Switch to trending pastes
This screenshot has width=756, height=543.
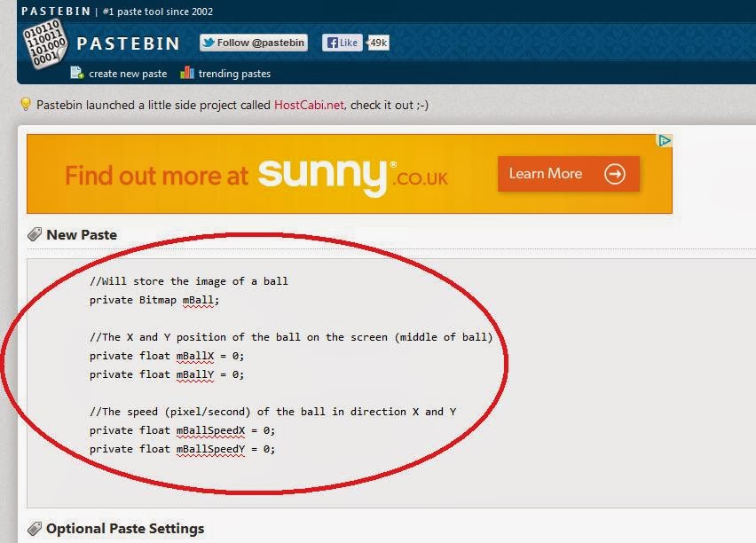pos(235,74)
